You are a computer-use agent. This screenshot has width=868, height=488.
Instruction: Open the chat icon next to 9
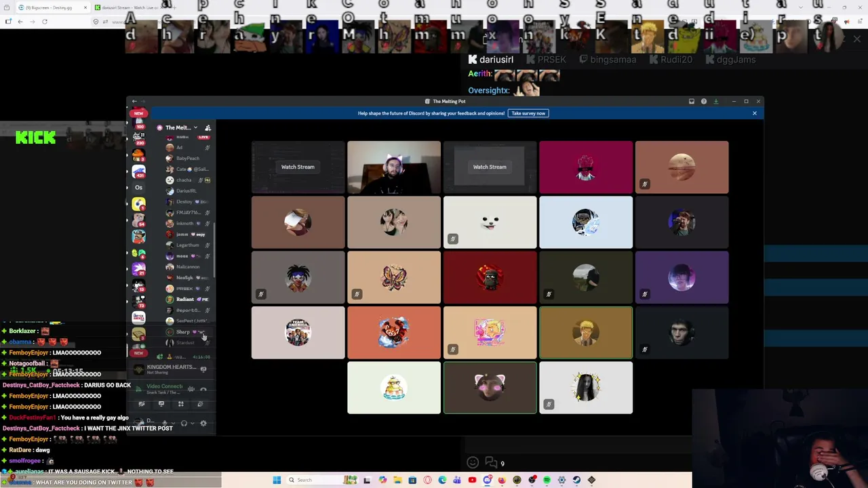(x=492, y=463)
